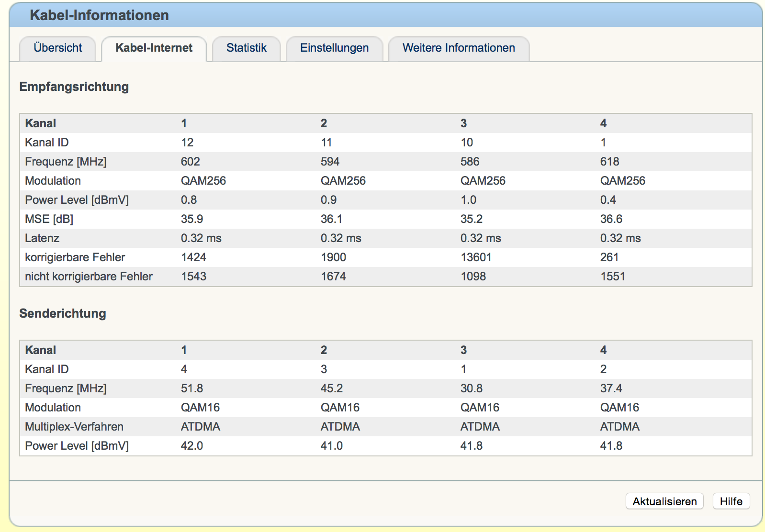Click the Kabel-Informationen page title
Screen dimensions: 765x532
click(99, 15)
